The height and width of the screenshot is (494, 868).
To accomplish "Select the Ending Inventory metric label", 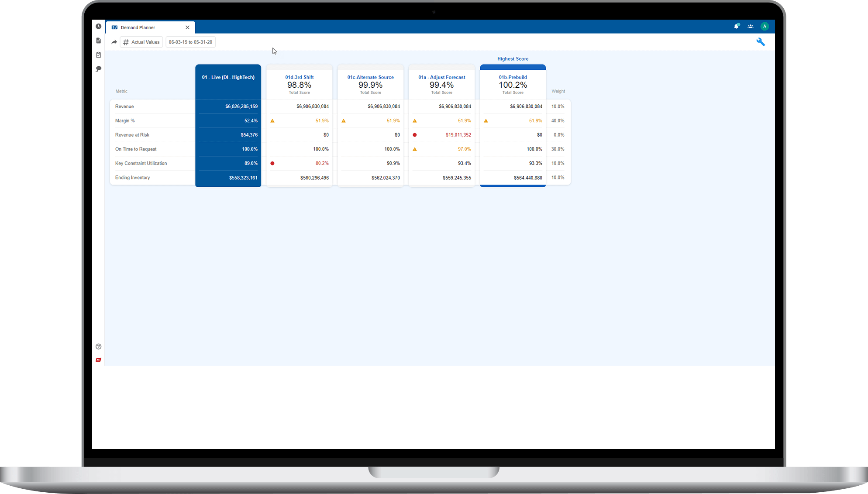I will coord(132,178).
